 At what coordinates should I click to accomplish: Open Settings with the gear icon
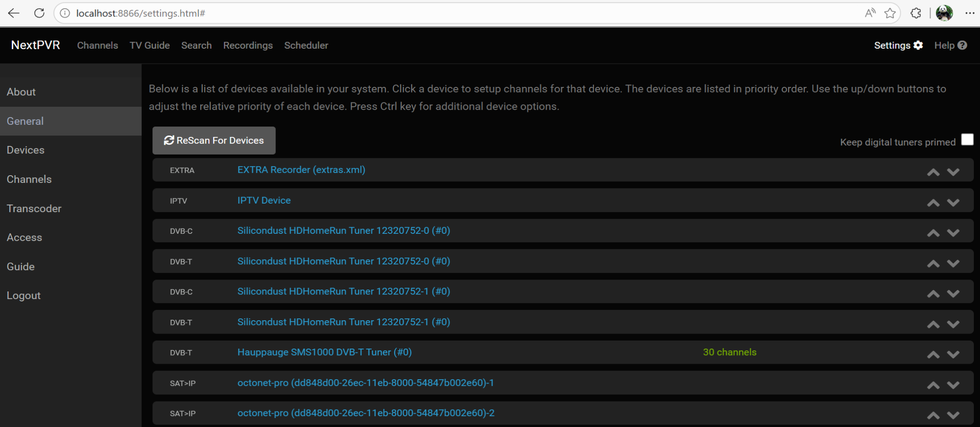coord(898,45)
